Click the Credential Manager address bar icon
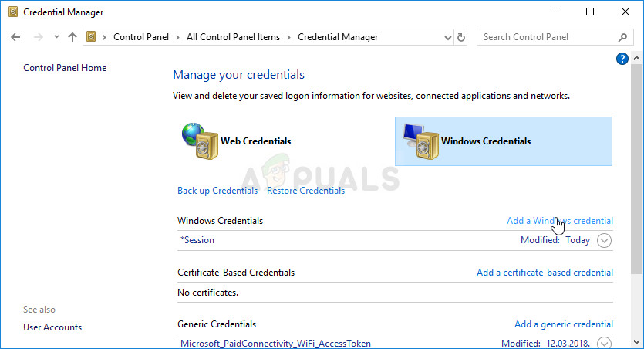The image size is (644, 349). tap(91, 37)
